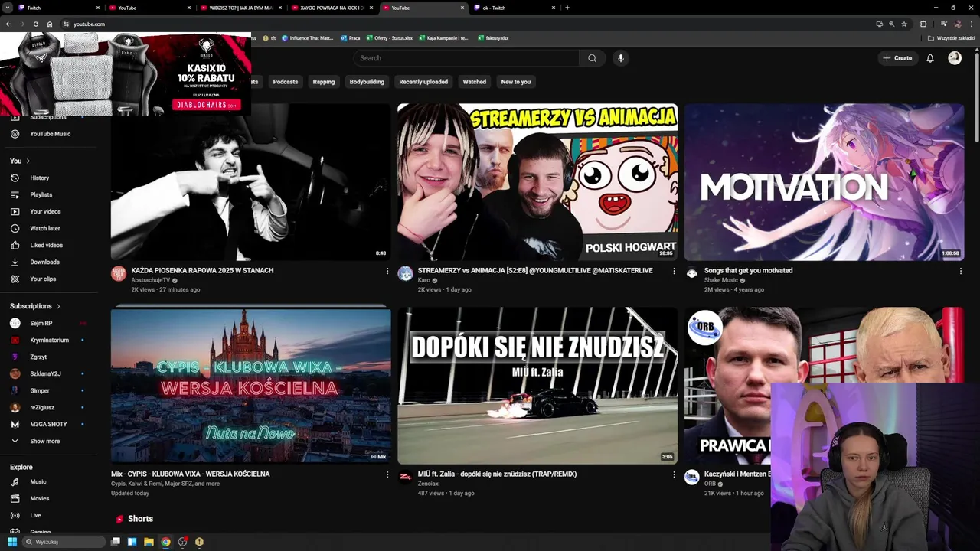Open options for KAŻDA PIOSENKA RAPOWA video

pos(387,271)
